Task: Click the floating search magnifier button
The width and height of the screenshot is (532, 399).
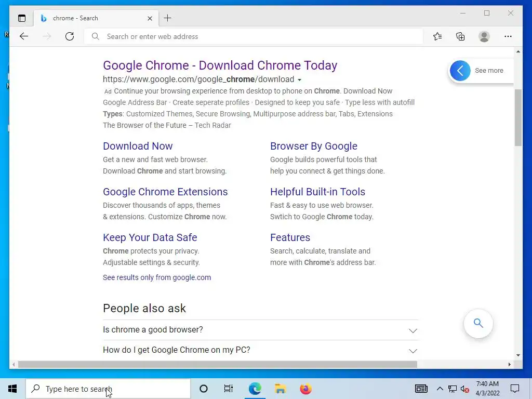Action: [x=478, y=323]
